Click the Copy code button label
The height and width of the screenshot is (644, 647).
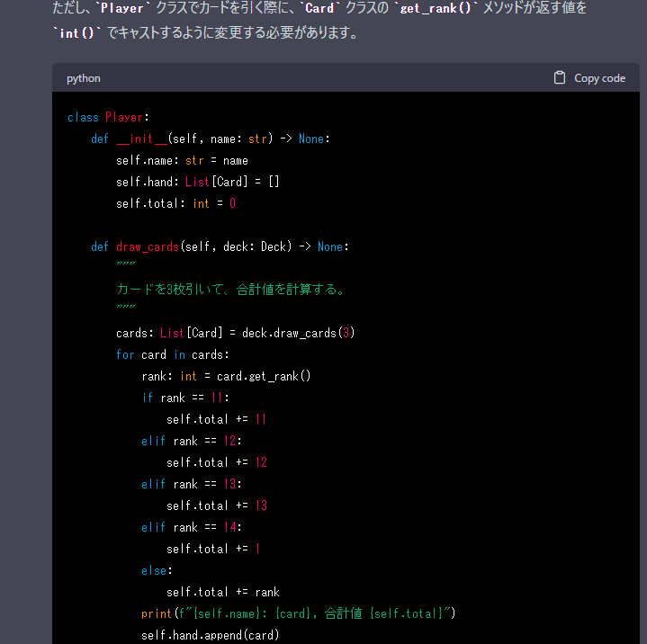click(x=599, y=78)
